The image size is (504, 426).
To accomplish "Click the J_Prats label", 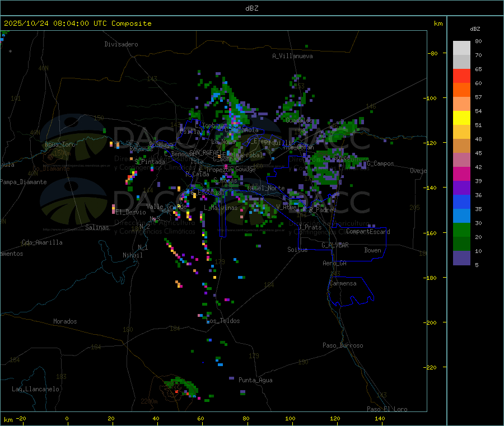I will pos(310,227).
